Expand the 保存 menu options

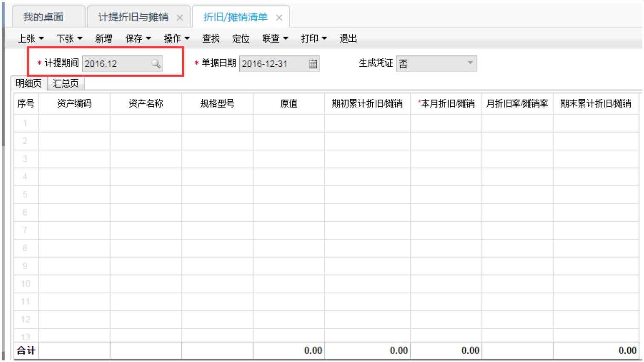click(x=138, y=39)
